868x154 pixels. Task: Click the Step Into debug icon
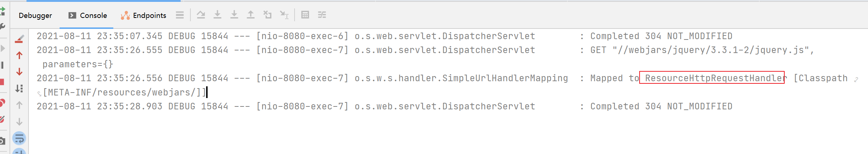[x=234, y=15]
